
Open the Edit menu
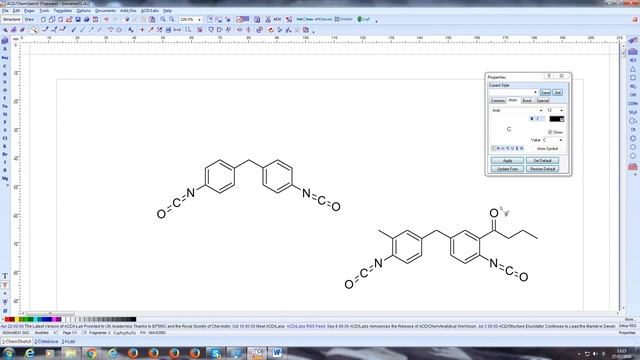[16, 11]
